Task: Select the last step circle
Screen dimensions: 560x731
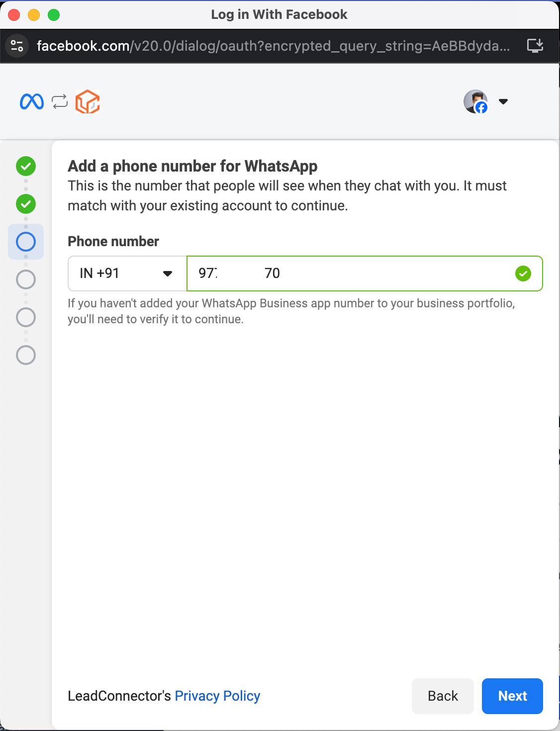Action: coord(26,355)
